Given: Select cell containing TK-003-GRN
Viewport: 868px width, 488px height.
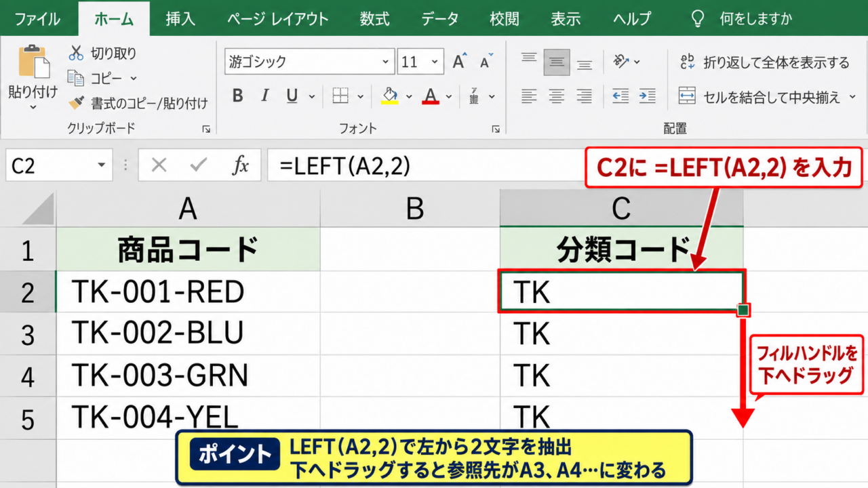Looking at the screenshot, I should coord(188,375).
